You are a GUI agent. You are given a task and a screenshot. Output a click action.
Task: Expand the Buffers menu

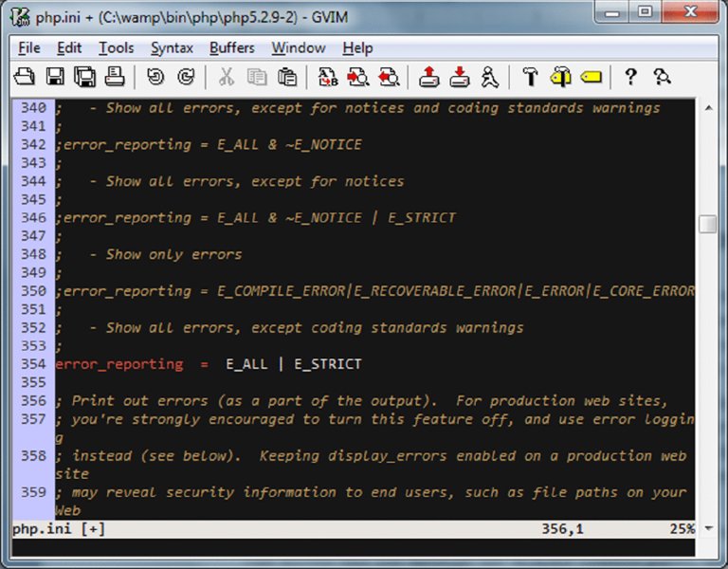[232, 47]
